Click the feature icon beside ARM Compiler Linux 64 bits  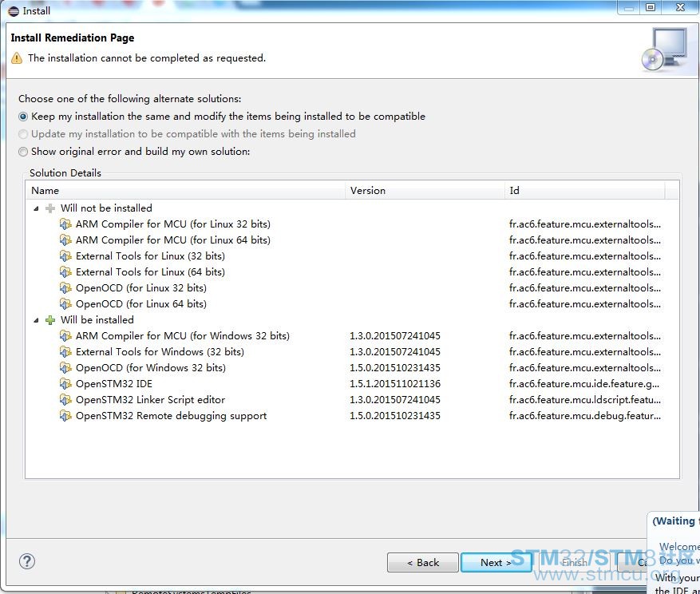pos(65,240)
